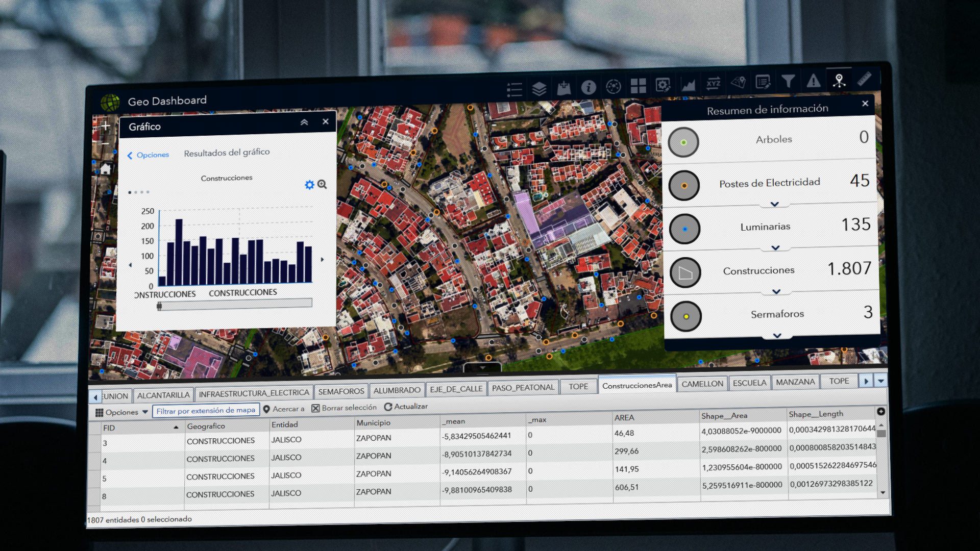The width and height of the screenshot is (980, 551).
Task: Click the map home extent button
Action: (106, 169)
